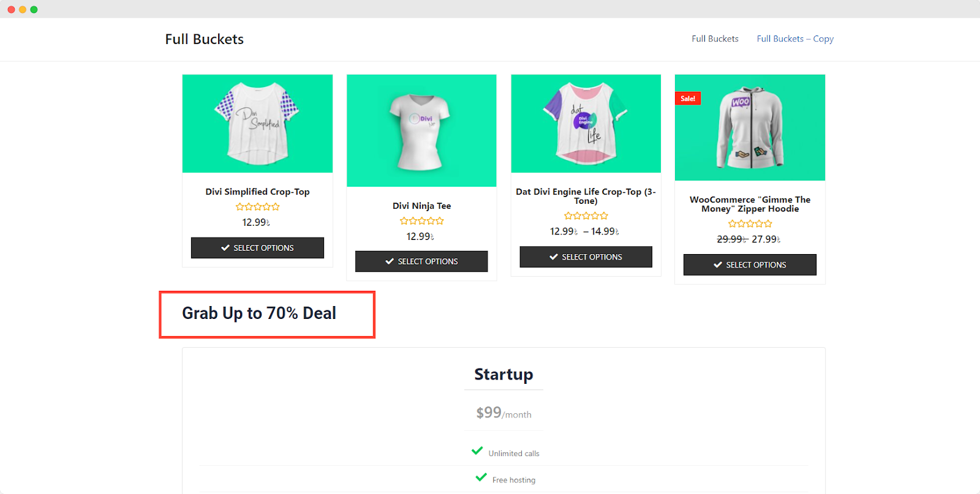Click the Dat Divi Engine crop-top star rating
The width and height of the screenshot is (980, 494).
point(586,216)
